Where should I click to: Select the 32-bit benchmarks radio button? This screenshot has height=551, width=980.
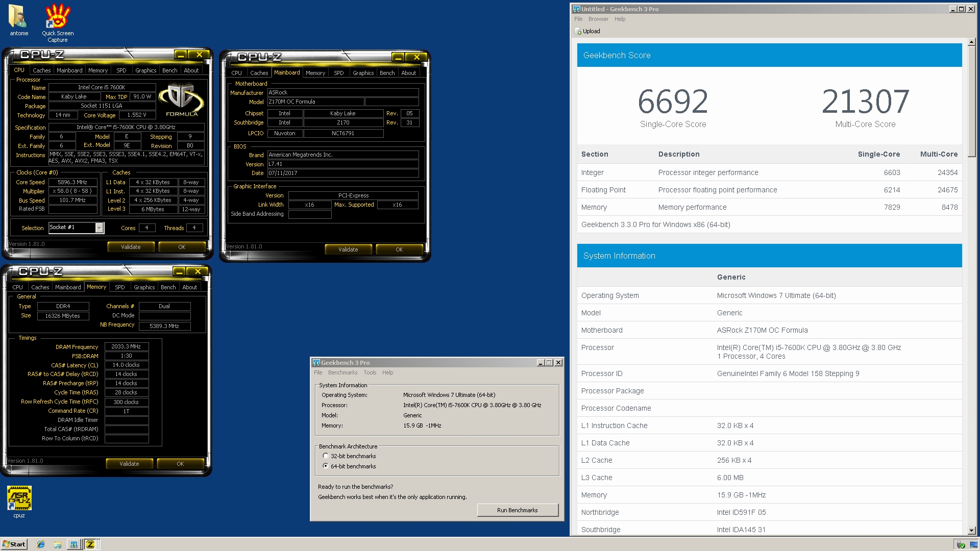tap(326, 456)
